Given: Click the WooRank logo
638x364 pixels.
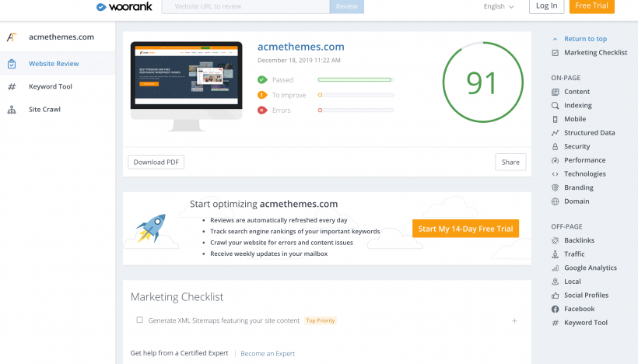Looking at the screenshot, I should (124, 6).
